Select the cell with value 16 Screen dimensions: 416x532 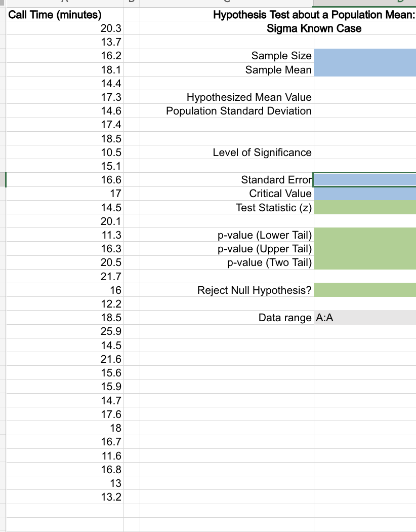click(65, 290)
